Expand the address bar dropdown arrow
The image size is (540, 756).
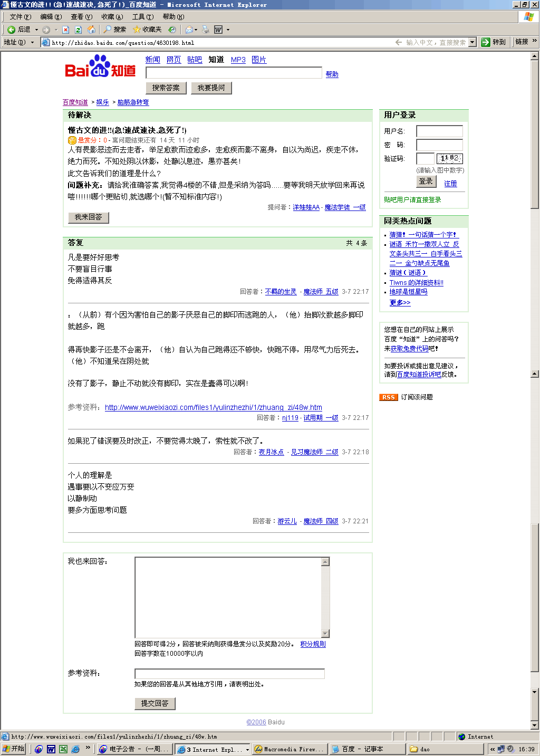472,42
